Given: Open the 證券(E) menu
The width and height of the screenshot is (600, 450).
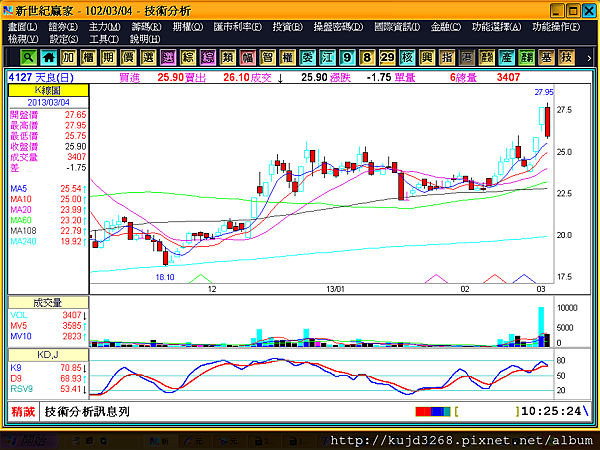Looking at the screenshot, I should point(63,27).
